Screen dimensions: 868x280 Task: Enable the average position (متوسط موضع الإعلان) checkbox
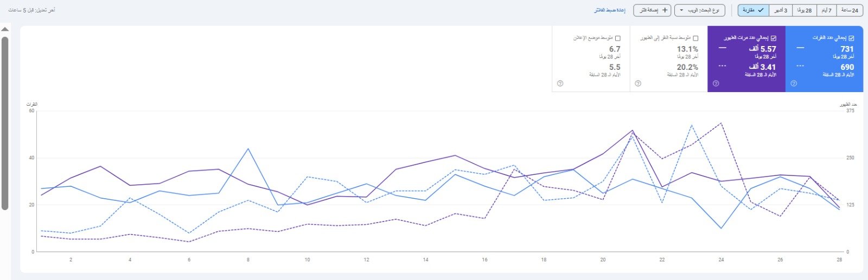617,38
